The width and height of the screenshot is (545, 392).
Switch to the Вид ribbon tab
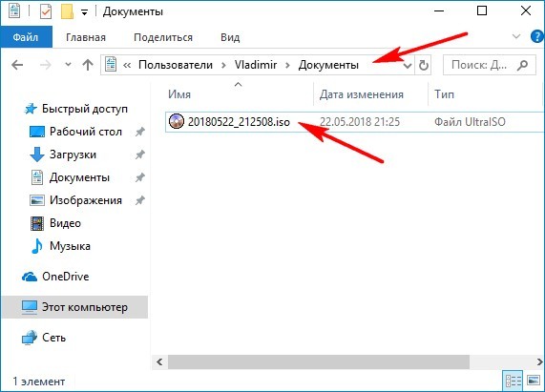coord(230,37)
